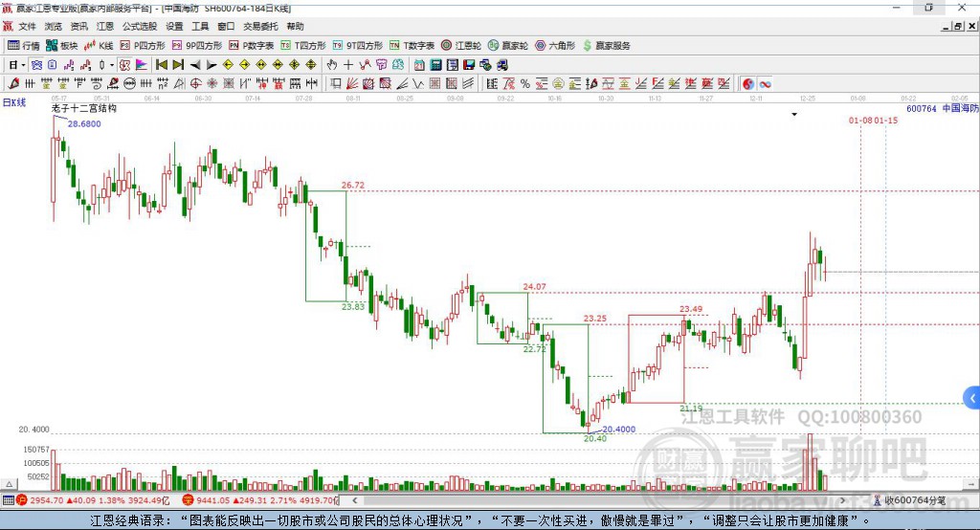This screenshot has width=980, height=530.
Task: Jump to last bar icon
Action: [x=178, y=64]
